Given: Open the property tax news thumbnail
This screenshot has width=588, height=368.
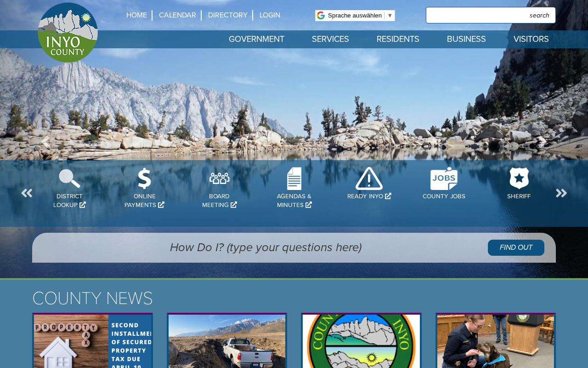Looking at the screenshot, I should 92,341.
